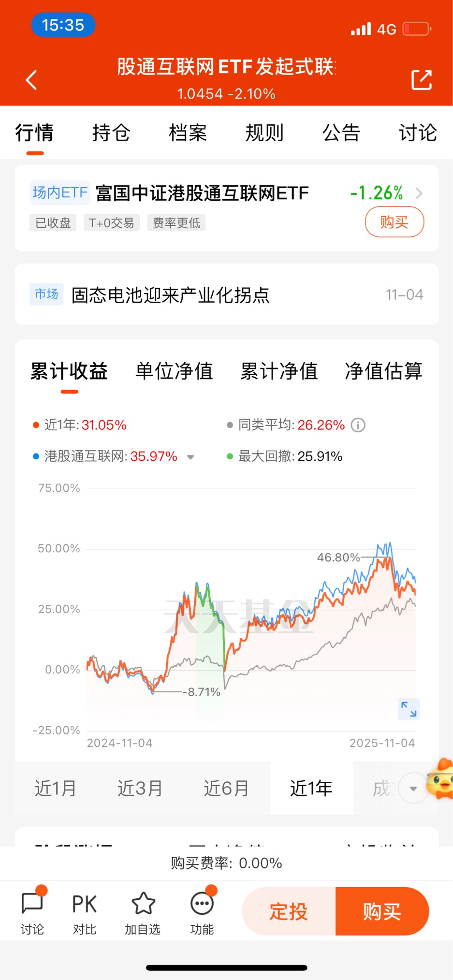The image size is (453, 980).
Task: Switch to the 持仓 tab
Action: pos(111,132)
